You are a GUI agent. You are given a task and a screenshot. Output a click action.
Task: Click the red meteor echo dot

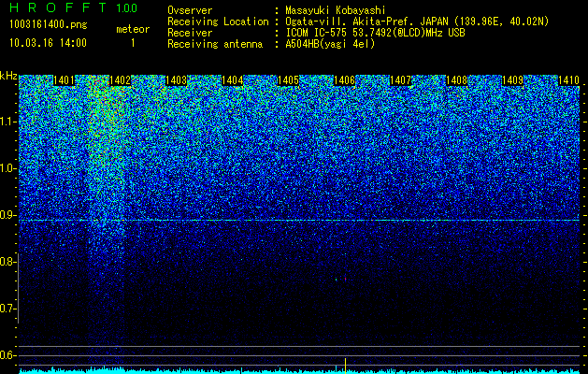click(345, 279)
